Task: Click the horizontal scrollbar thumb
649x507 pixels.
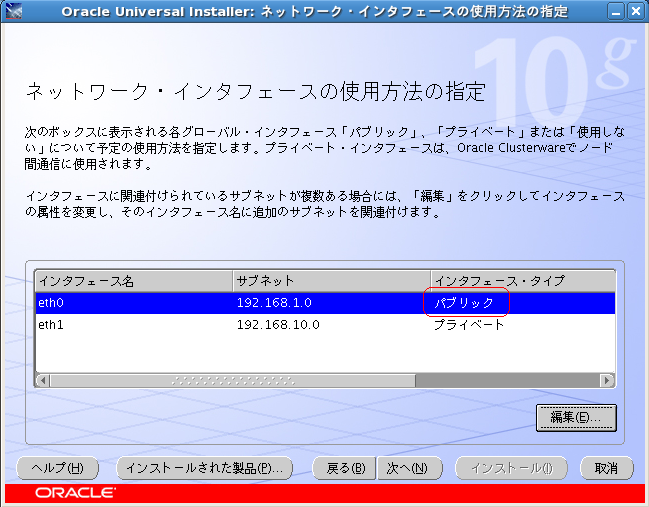Action: [x=233, y=380]
